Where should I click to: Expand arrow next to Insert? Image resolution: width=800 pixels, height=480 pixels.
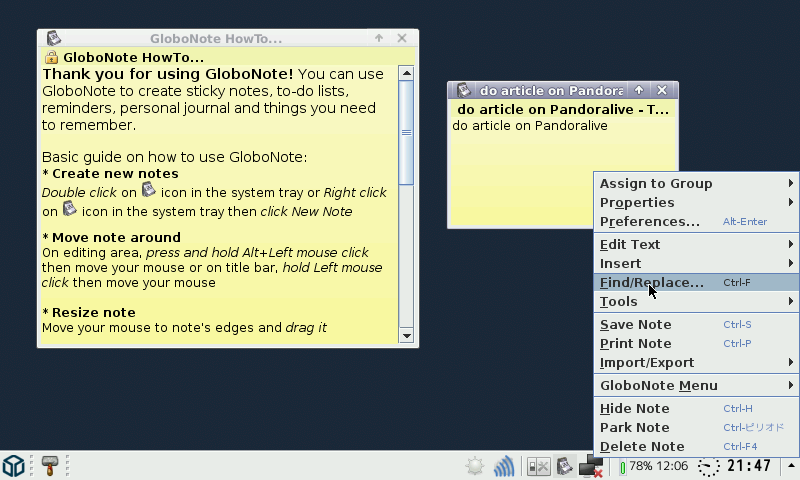tap(791, 263)
